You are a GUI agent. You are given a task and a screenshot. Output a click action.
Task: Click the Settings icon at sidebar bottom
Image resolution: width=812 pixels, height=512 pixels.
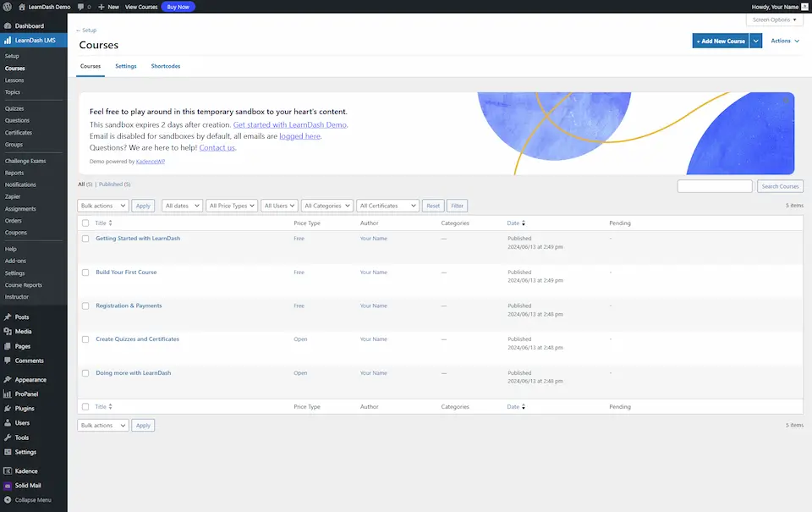(8, 452)
